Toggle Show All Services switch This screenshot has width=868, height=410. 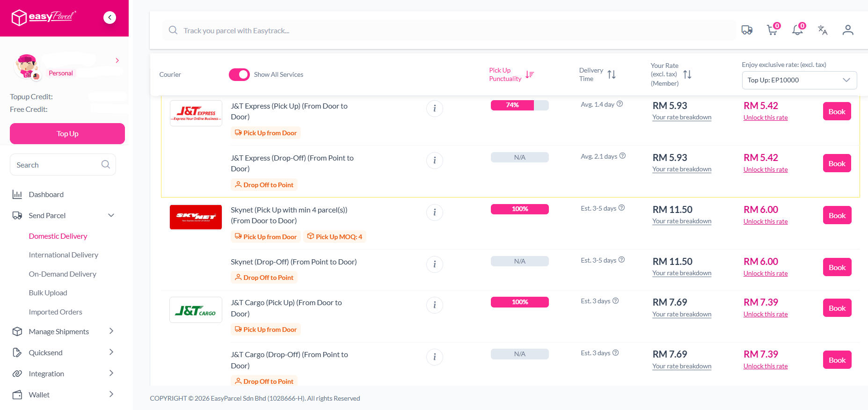click(x=239, y=74)
